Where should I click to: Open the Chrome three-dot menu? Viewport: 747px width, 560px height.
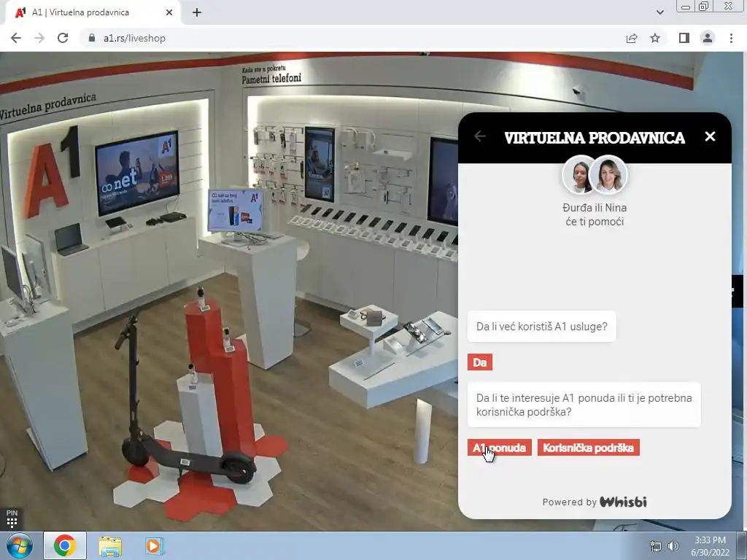[x=731, y=38]
